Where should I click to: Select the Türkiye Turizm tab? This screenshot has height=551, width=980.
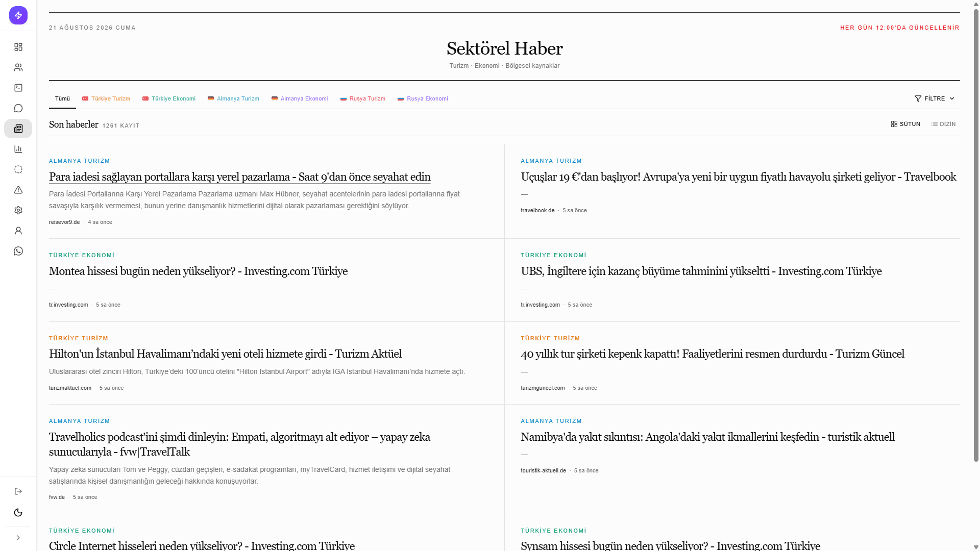(x=106, y=98)
